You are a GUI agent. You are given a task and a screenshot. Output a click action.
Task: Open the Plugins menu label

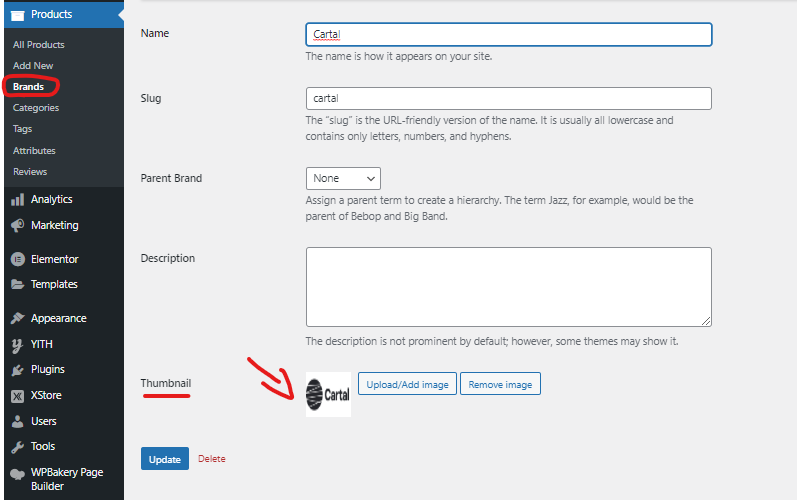[48, 369]
